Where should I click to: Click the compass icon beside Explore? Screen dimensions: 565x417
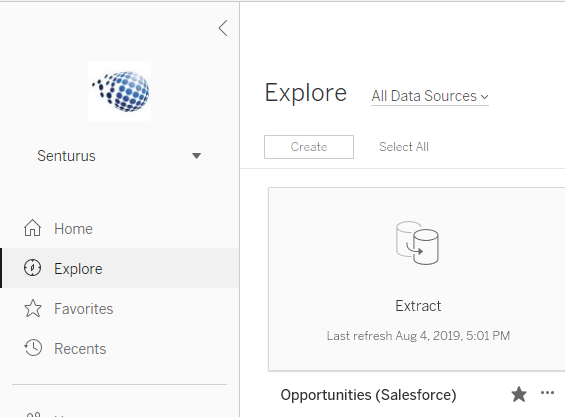point(32,268)
